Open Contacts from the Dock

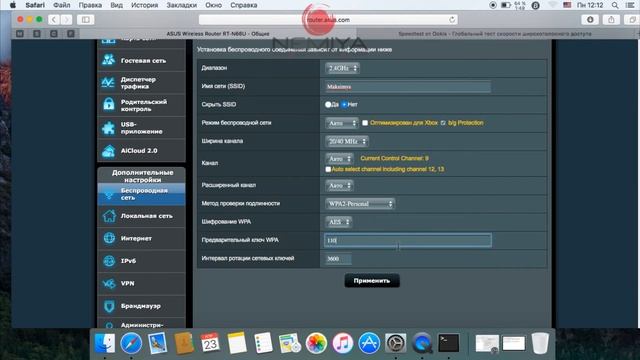coord(184,343)
